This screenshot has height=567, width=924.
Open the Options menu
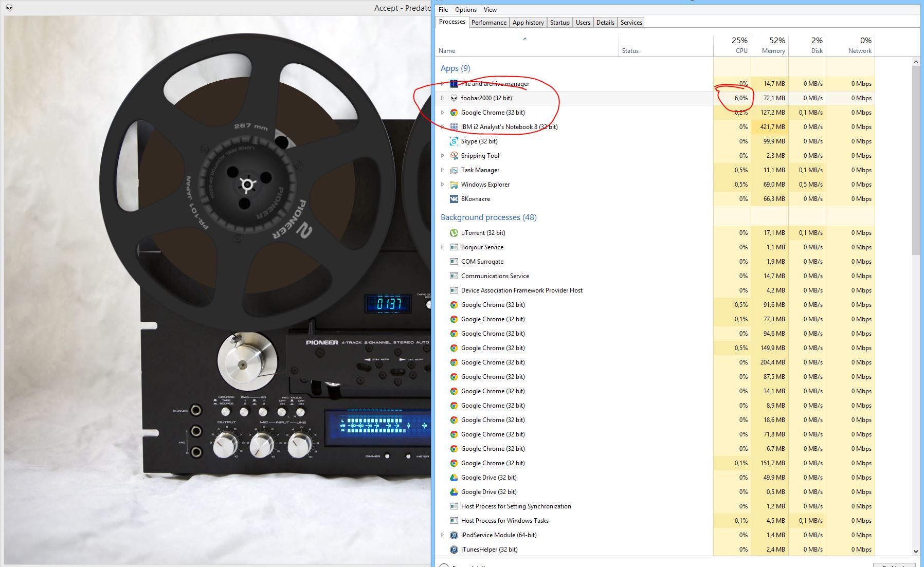pyautogui.click(x=465, y=10)
